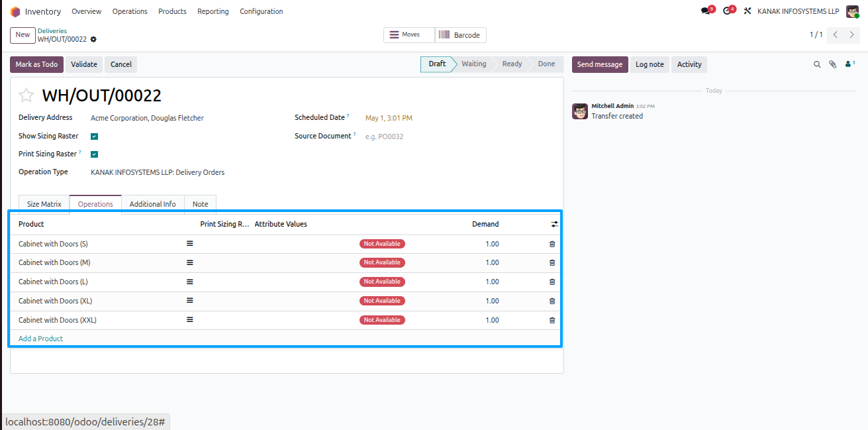Click the paperclip attachments icon
Image resolution: width=868 pixels, height=430 pixels.
tap(833, 64)
